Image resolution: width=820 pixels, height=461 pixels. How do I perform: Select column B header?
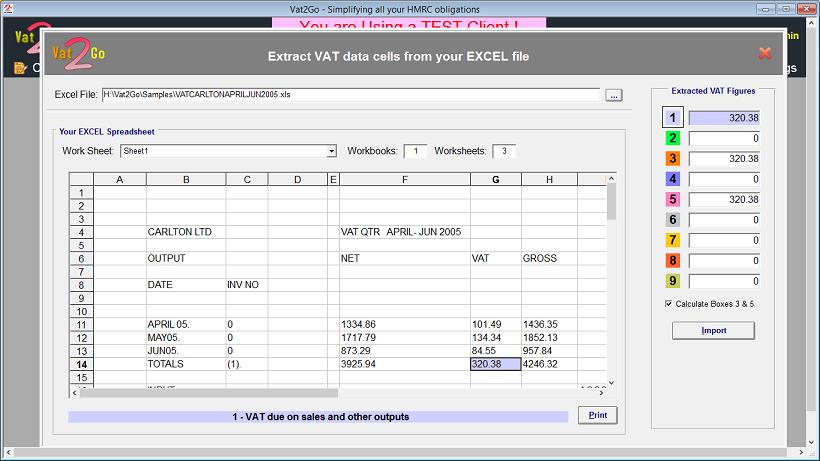click(x=186, y=179)
